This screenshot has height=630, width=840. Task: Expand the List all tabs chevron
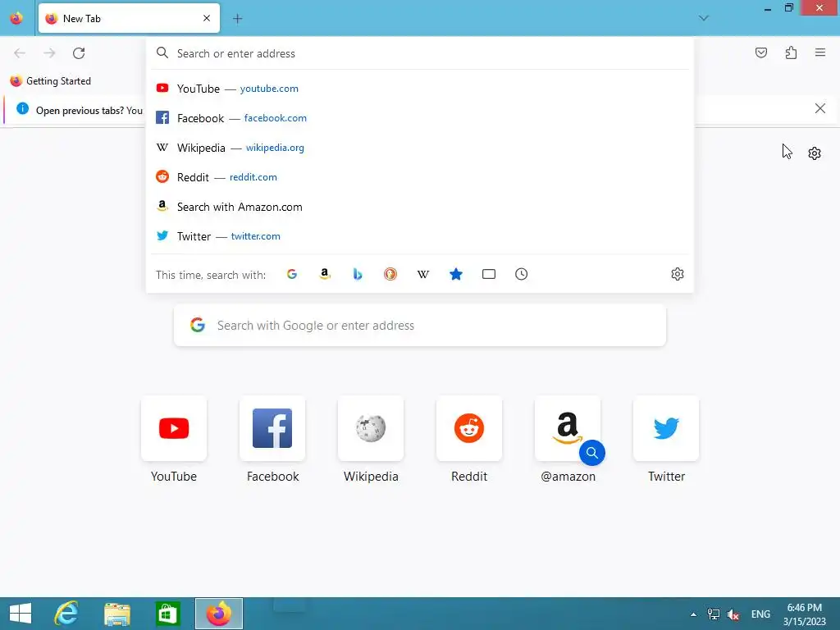click(703, 18)
